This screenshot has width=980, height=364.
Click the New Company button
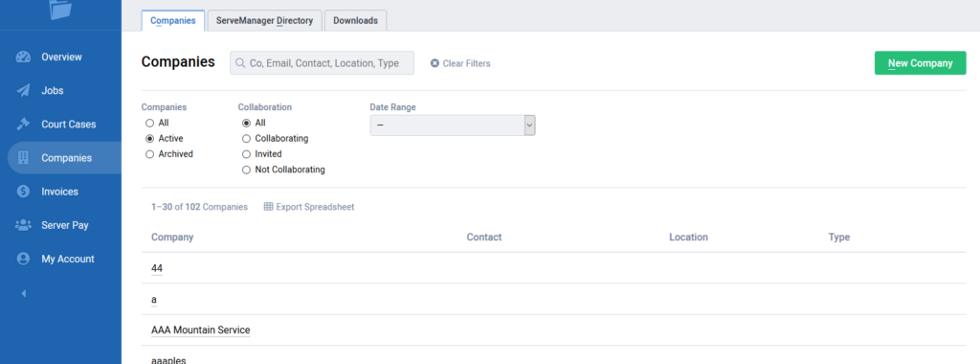click(x=920, y=63)
